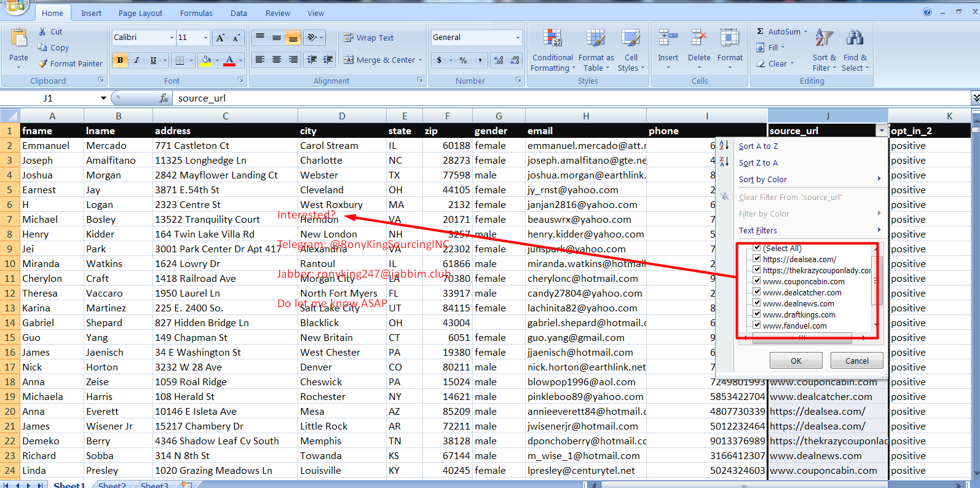Open Conditional Formatting

tap(552, 50)
